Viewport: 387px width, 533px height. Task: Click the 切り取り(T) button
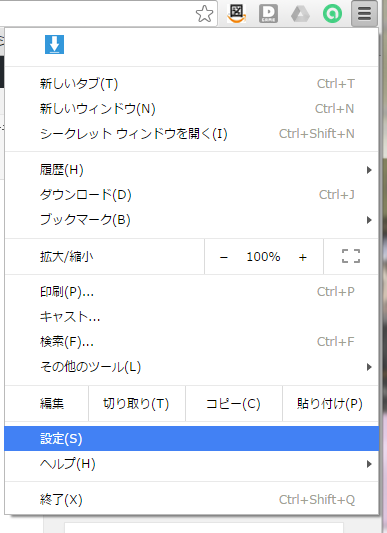137,403
